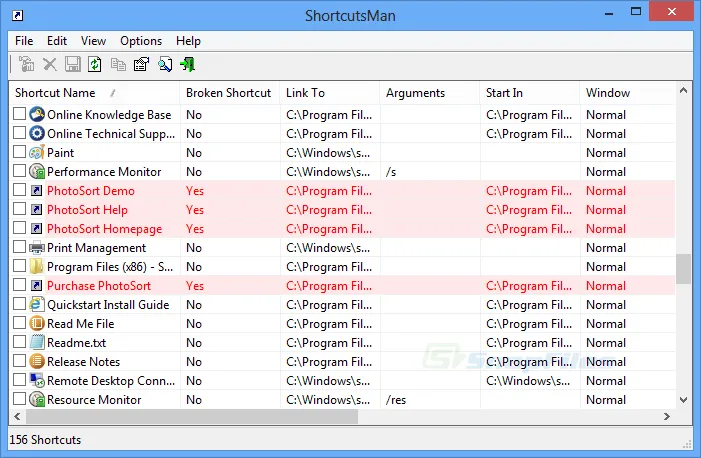Screen dimensions: 701x458
Task: Sort by Shortcut Name column header
Action: 94,93
